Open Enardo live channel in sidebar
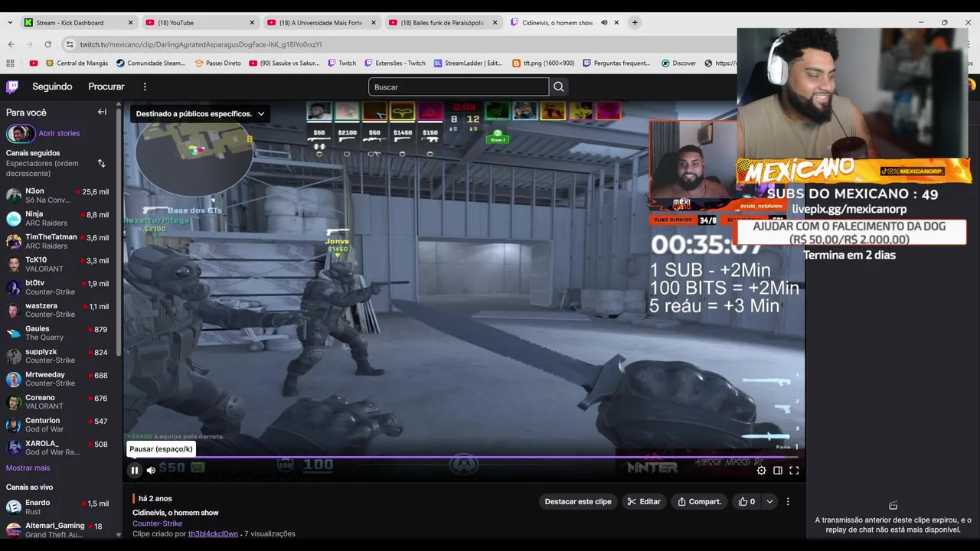 57,507
